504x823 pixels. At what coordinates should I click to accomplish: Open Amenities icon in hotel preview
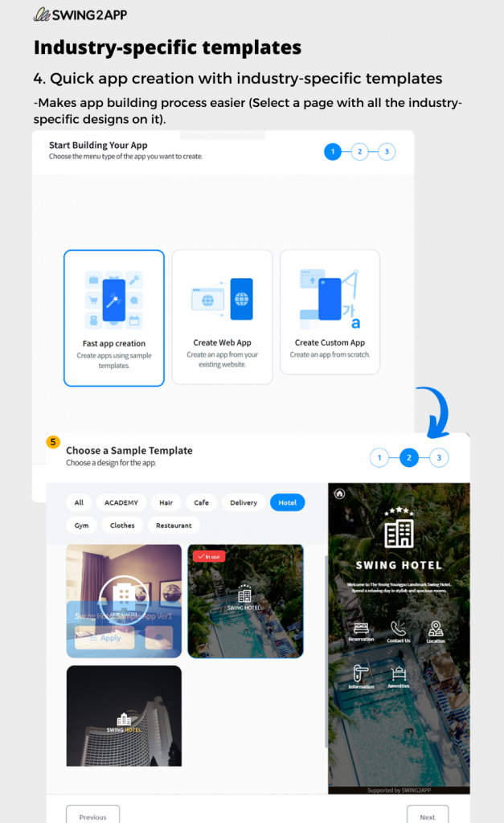coord(399,677)
